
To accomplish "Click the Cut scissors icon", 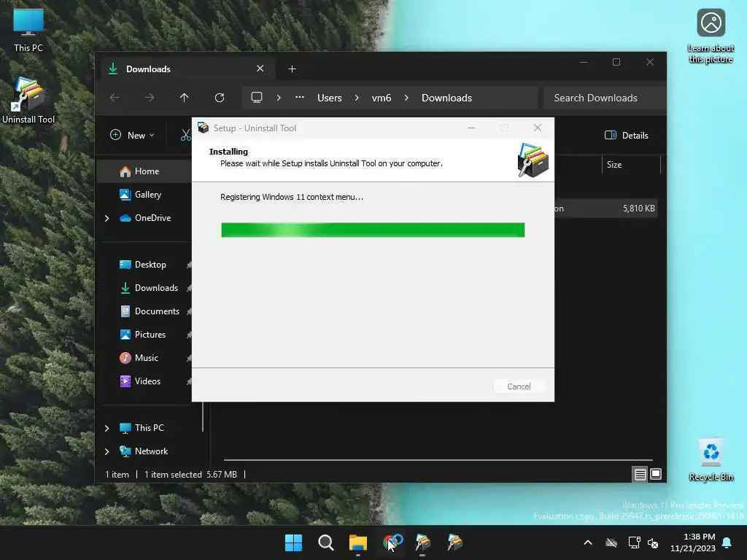I will click(186, 135).
